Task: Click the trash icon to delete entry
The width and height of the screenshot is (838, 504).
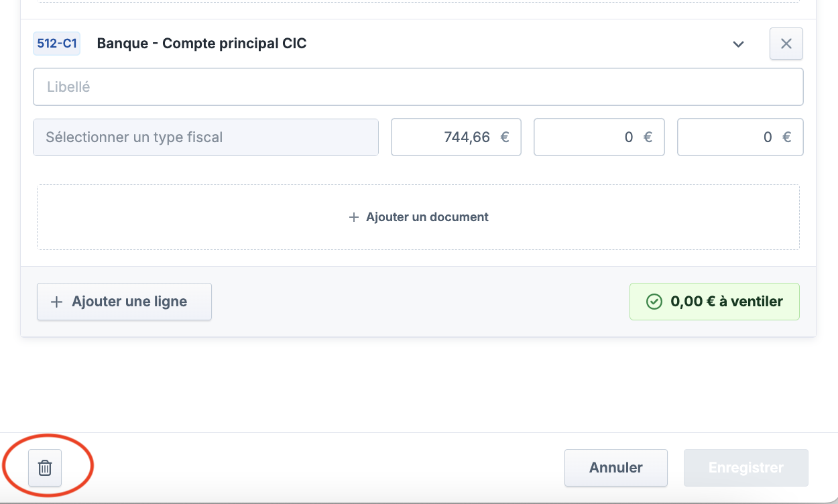Action: (x=45, y=468)
